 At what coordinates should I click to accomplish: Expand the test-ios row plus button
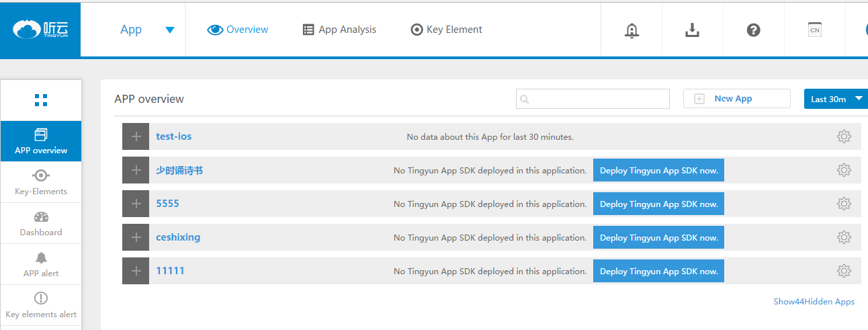136,136
